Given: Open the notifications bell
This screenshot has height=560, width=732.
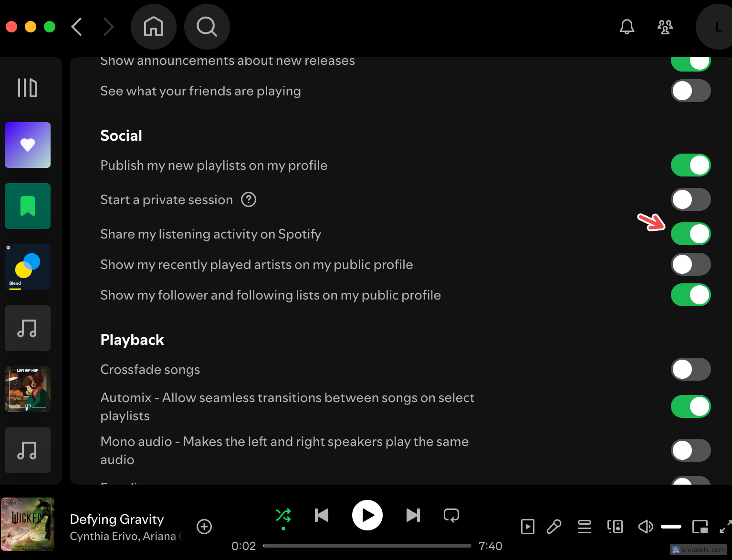Looking at the screenshot, I should [x=627, y=27].
